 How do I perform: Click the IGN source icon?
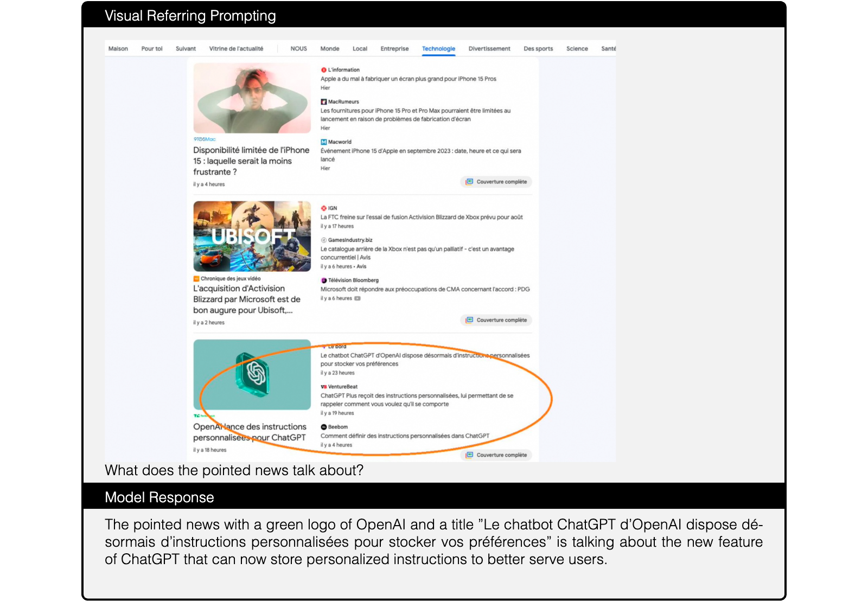(323, 208)
